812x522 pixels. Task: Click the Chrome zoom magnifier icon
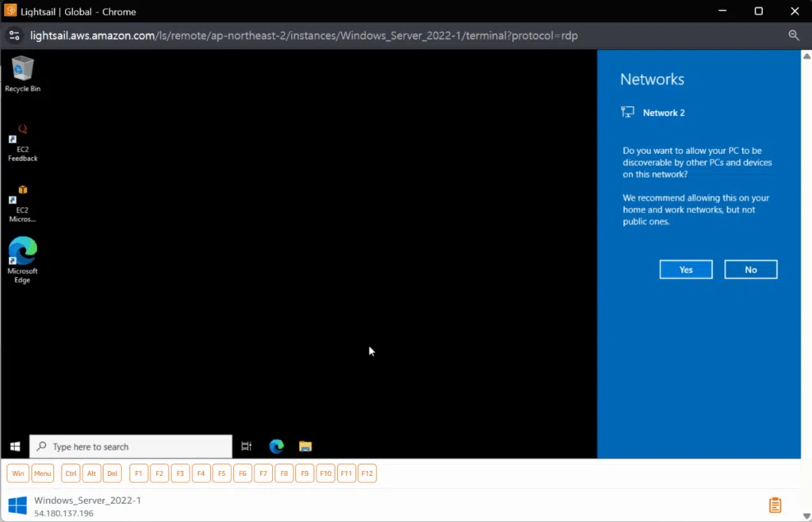pos(794,35)
